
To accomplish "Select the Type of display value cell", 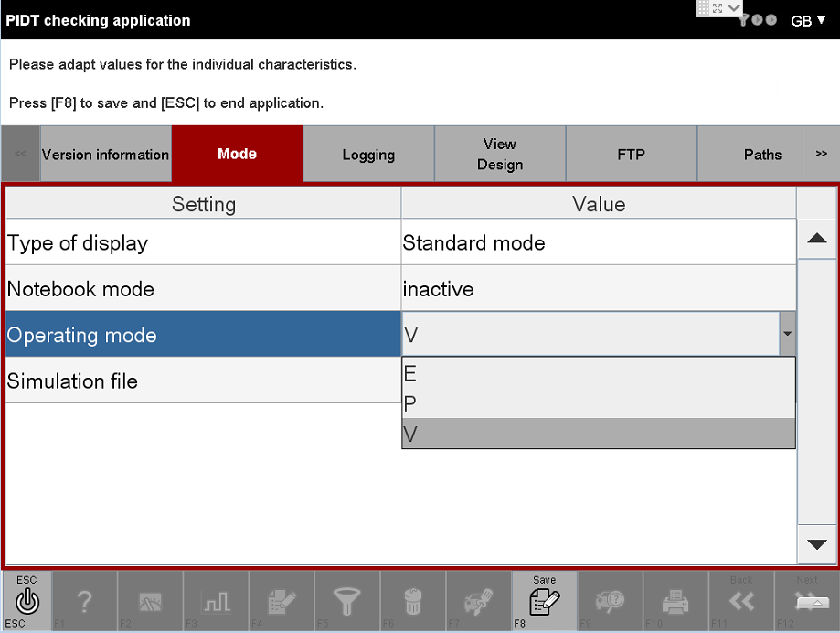I will (598, 243).
